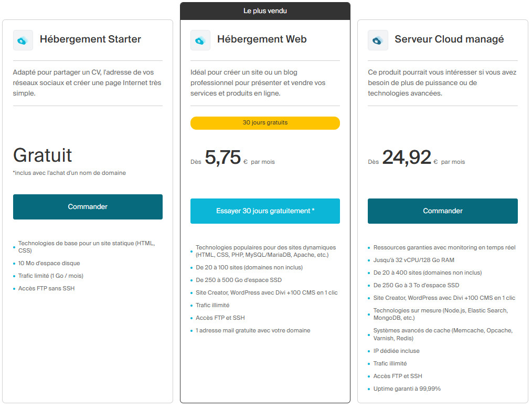Viewport: 532px width, 408px height.
Task: Click Commander under the Gratuit Starter plan
Action: (x=88, y=207)
